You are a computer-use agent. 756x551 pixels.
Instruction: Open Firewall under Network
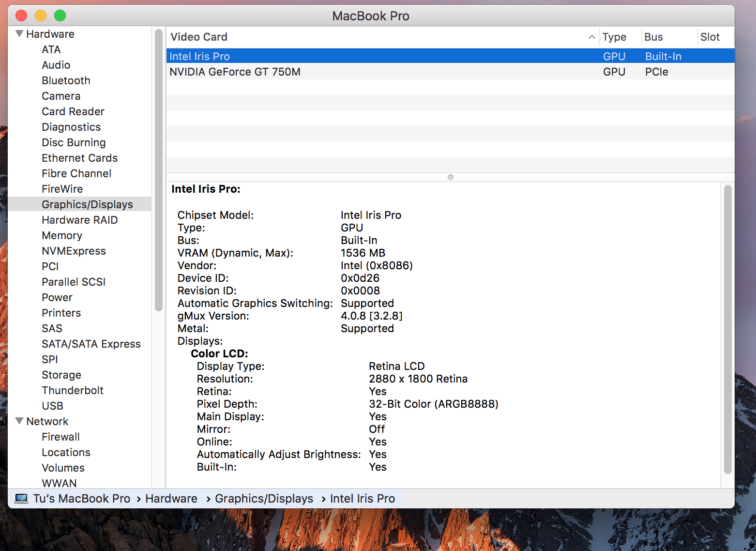[x=60, y=437]
